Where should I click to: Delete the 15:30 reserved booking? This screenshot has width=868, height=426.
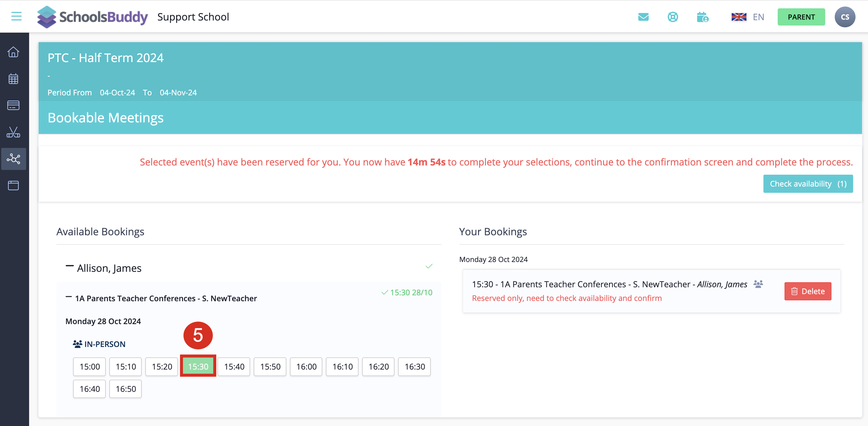pos(807,291)
